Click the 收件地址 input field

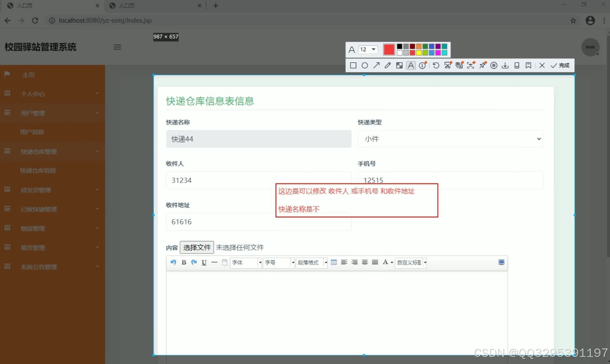[x=258, y=222]
